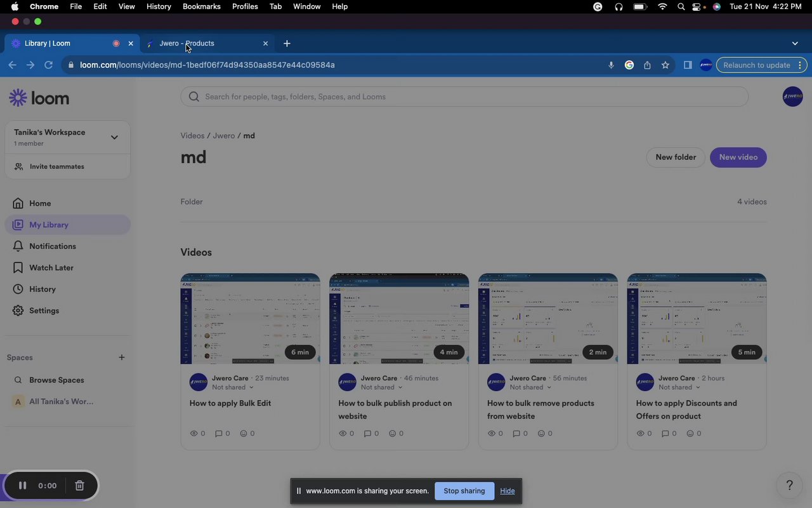812x508 pixels.
Task: Reload the page in Chrome
Action: (x=48, y=65)
